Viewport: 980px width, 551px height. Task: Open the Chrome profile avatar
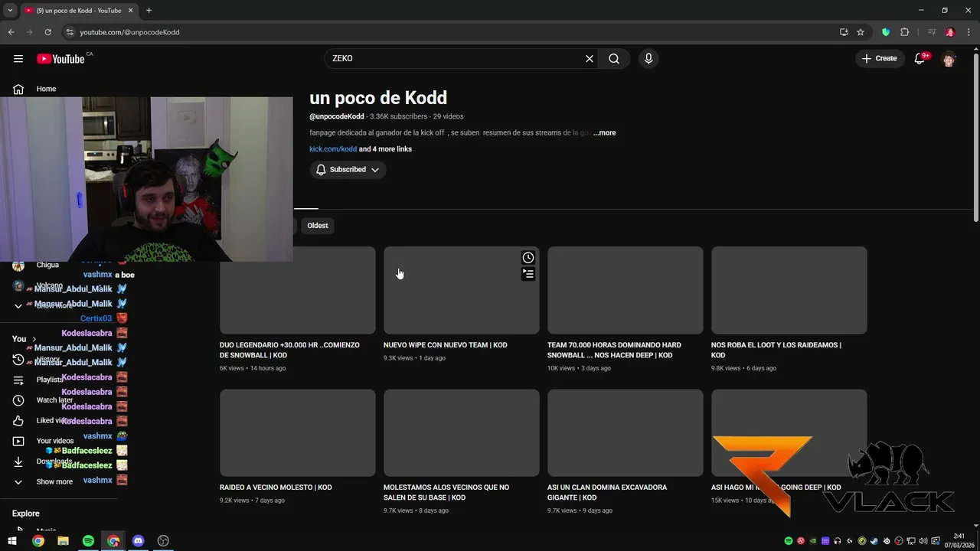pyautogui.click(x=950, y=32)
